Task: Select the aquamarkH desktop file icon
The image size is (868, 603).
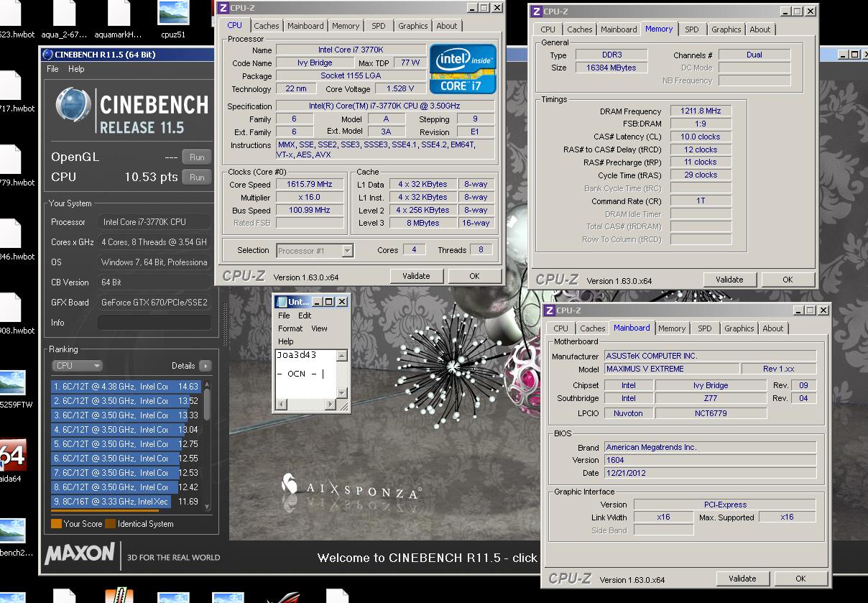Action: 119,14
